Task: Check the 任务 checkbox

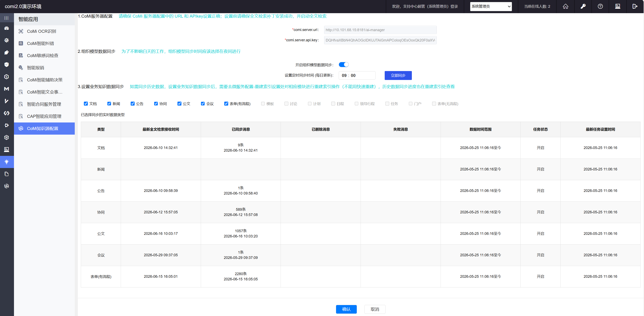Action: (x=387, y=103)
